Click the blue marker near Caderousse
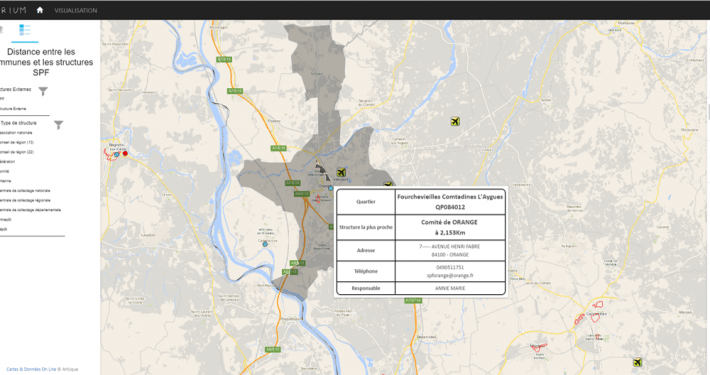 click(265, 244)
